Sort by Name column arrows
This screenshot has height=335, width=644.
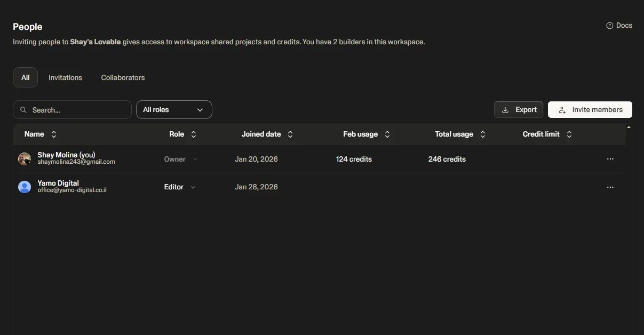click(54, 134)
